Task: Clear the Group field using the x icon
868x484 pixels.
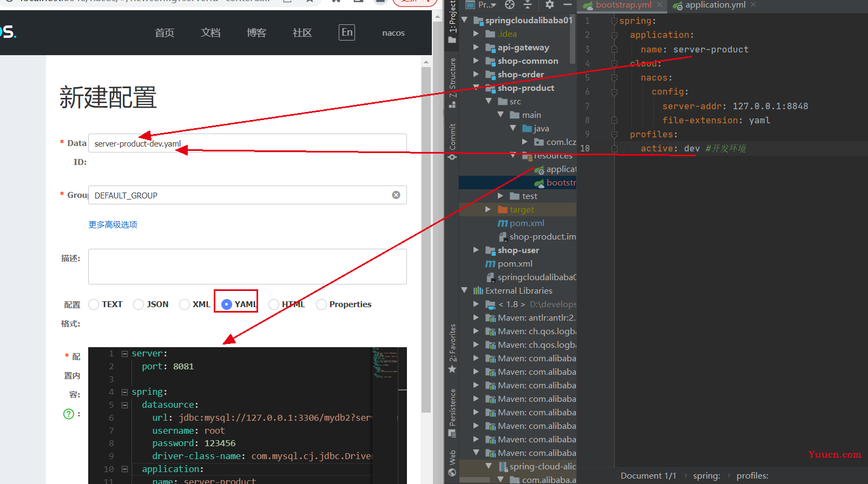Action: point(396,195)
